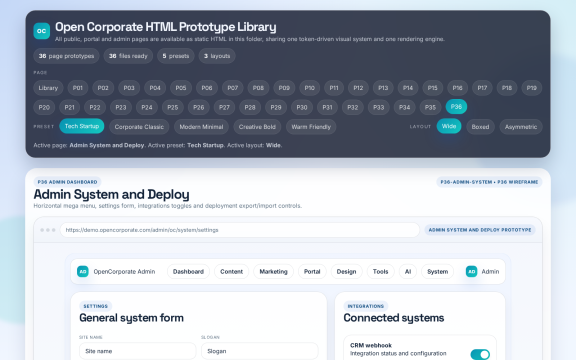Screen dimensions: 576x360
Task: Select page P07
Action: click(233, 88)
